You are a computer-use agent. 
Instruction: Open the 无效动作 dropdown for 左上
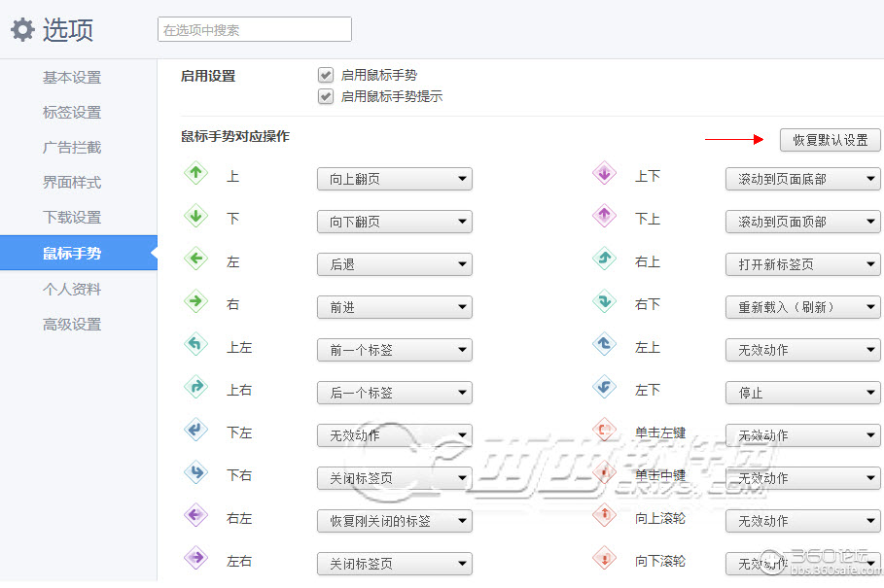(803, 350)
